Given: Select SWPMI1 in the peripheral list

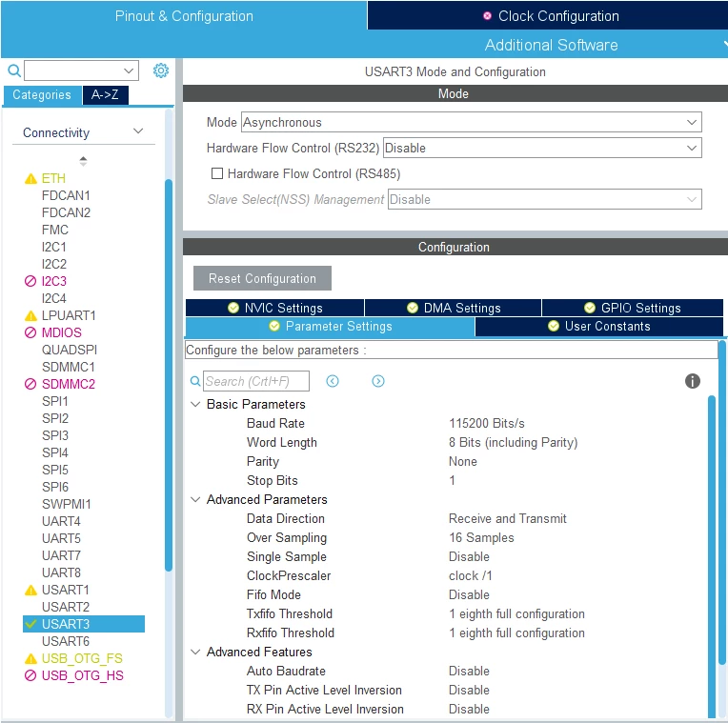Looking at the screenshot, I should [x=67, y=505].
